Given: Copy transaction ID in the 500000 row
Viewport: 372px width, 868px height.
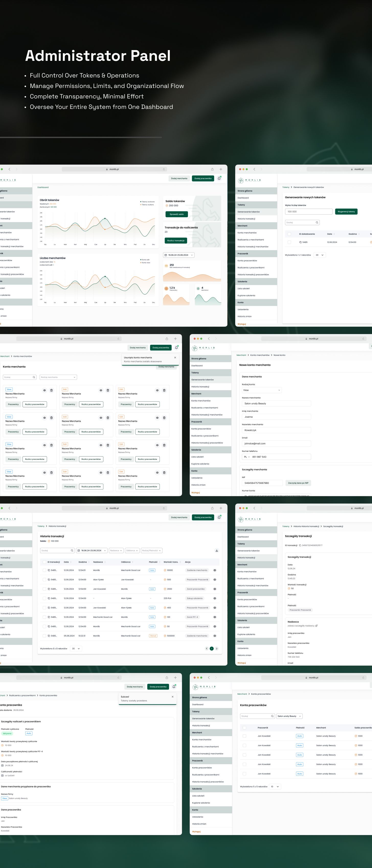Looking at the screenshot, I should tap(49, 636).
